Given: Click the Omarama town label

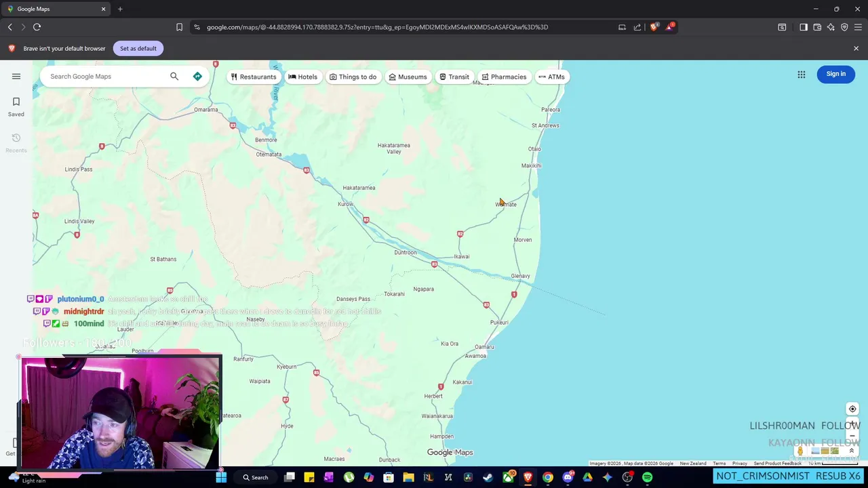Looking at the screenshot, I should tap(206, 110).
